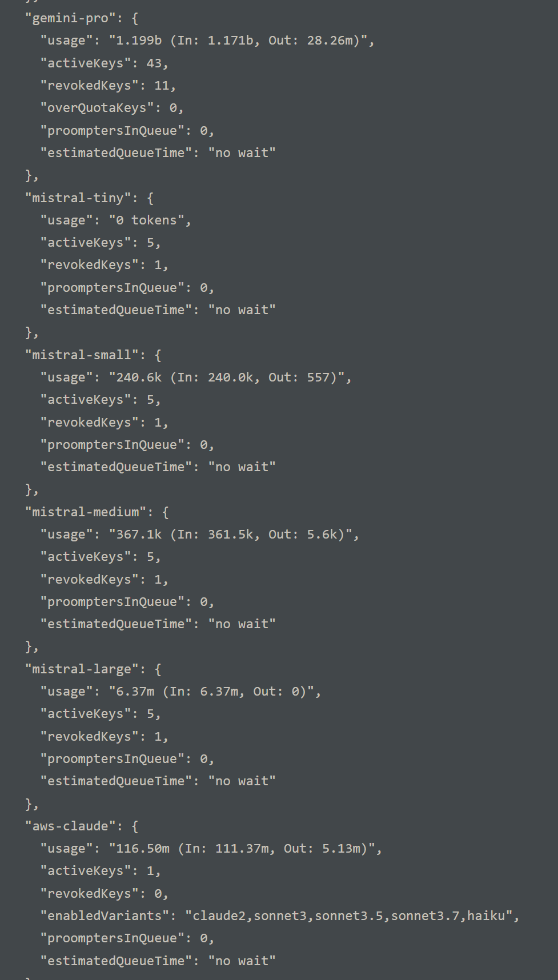The height and width of the screenshot is (980, 558).
Task: Click the "claude2,sonnet3,sonnet3.5,sonnet3.7,haiku" variants string
Action: (348, 916)
